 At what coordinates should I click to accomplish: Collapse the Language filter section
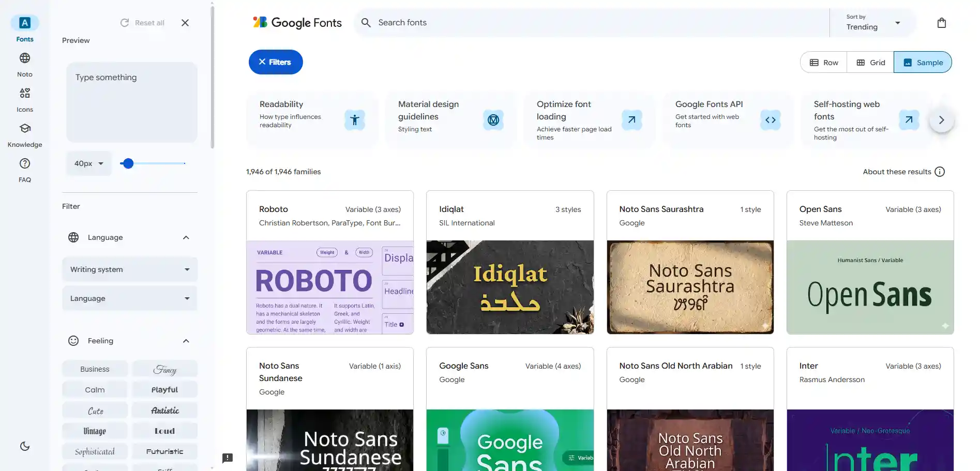coord(186,237)
